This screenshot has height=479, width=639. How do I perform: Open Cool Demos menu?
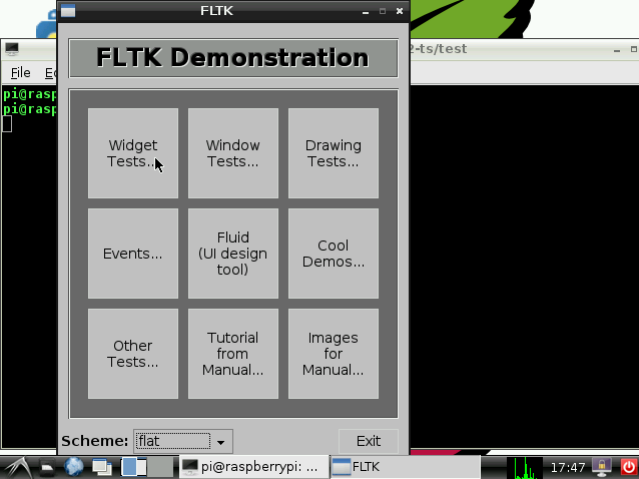pos(333,254)
